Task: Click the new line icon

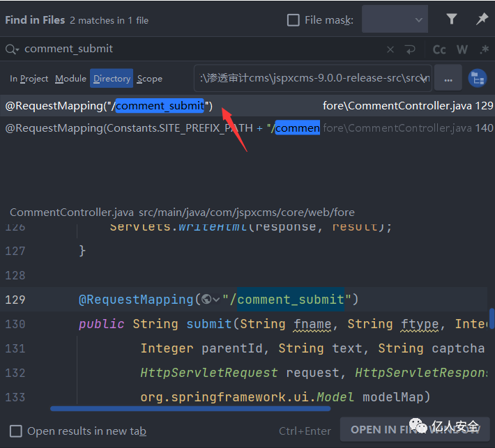Action: (410, 49)
